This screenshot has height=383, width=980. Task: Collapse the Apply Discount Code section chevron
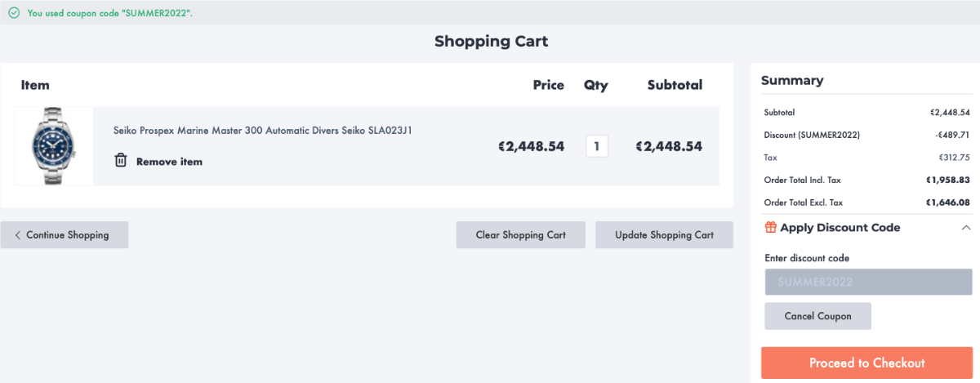[x=965, y=228]
